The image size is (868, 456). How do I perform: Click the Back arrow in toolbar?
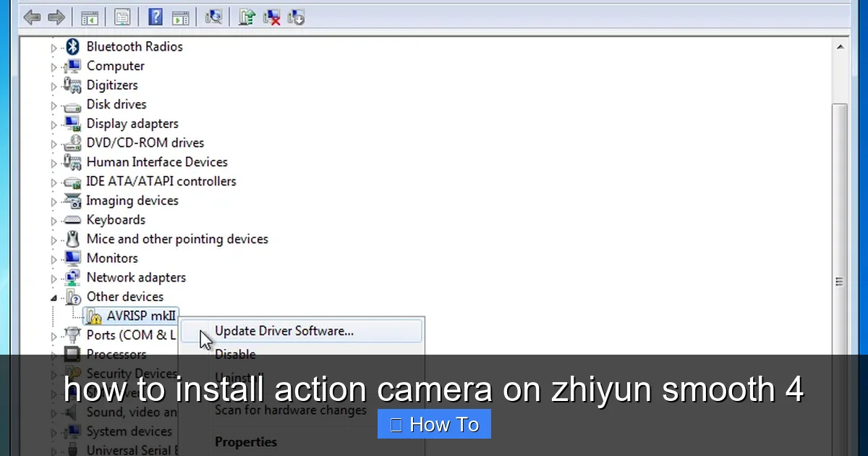32,17
